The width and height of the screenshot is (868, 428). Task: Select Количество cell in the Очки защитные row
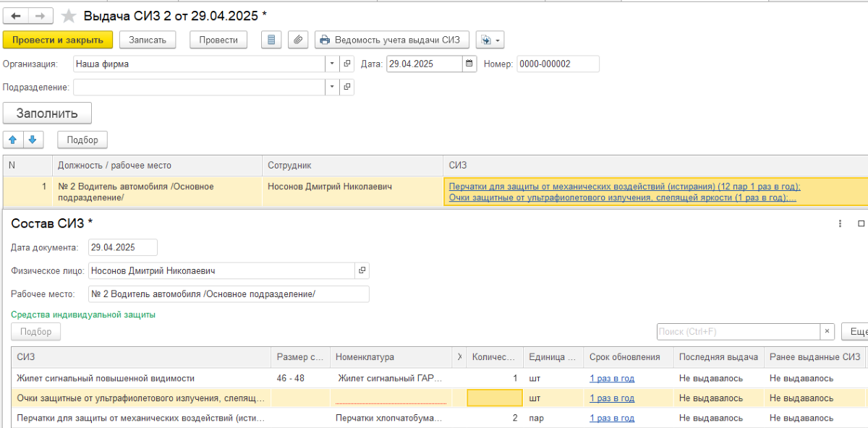495,398
